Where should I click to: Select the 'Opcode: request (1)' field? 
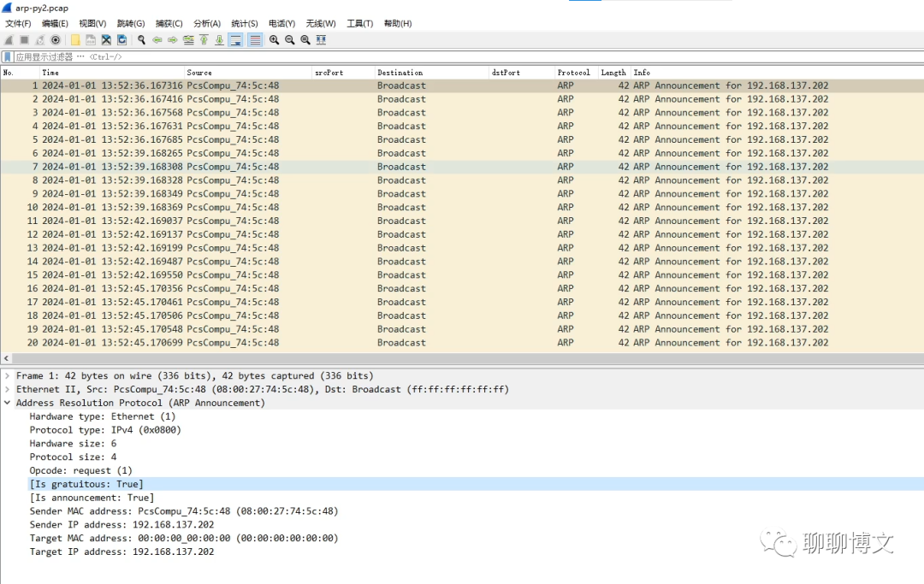[x=80, y=470]
